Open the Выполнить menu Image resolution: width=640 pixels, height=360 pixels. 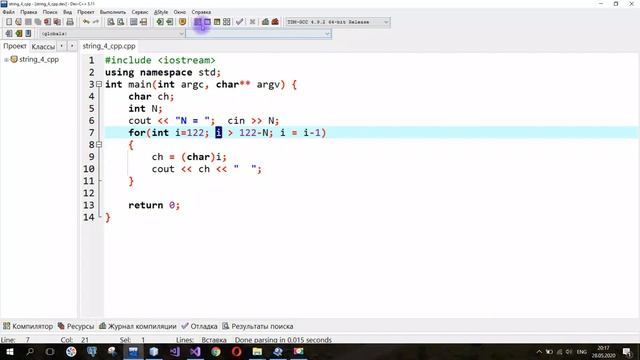click(113, 12)
